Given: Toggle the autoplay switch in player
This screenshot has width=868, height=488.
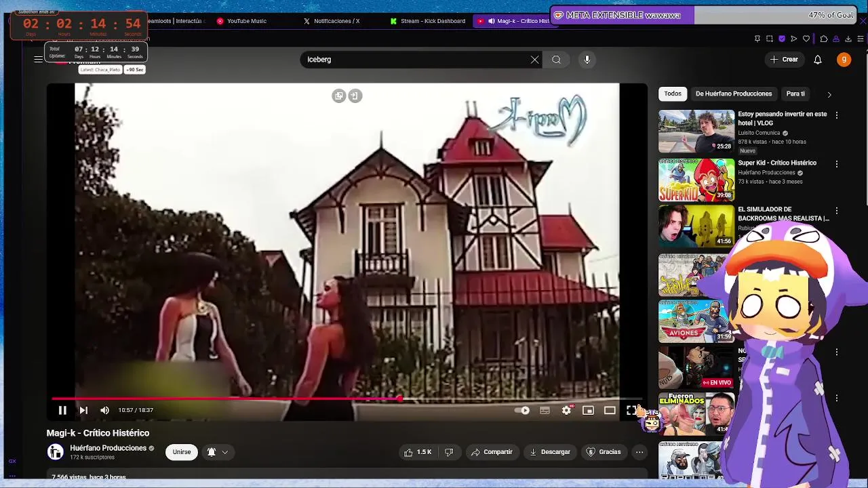Looking at the screenshot, I should click(x=523, y=410).
